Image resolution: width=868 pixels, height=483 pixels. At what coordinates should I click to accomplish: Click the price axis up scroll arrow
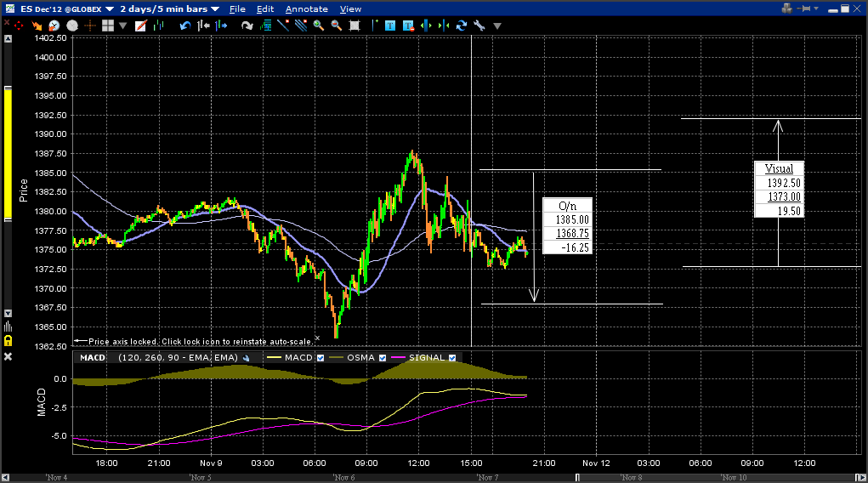tap(8, 39)
